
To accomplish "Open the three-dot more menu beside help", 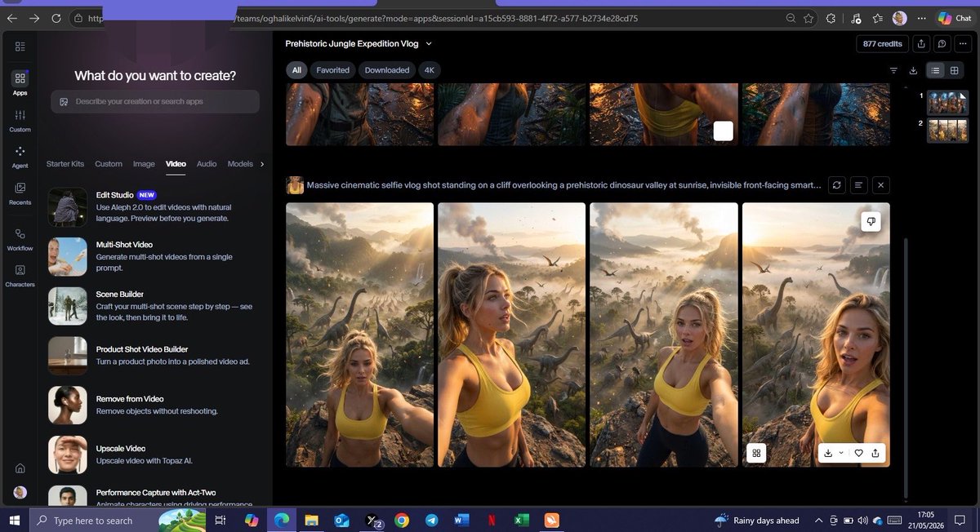I will click(x=962, y=43).
